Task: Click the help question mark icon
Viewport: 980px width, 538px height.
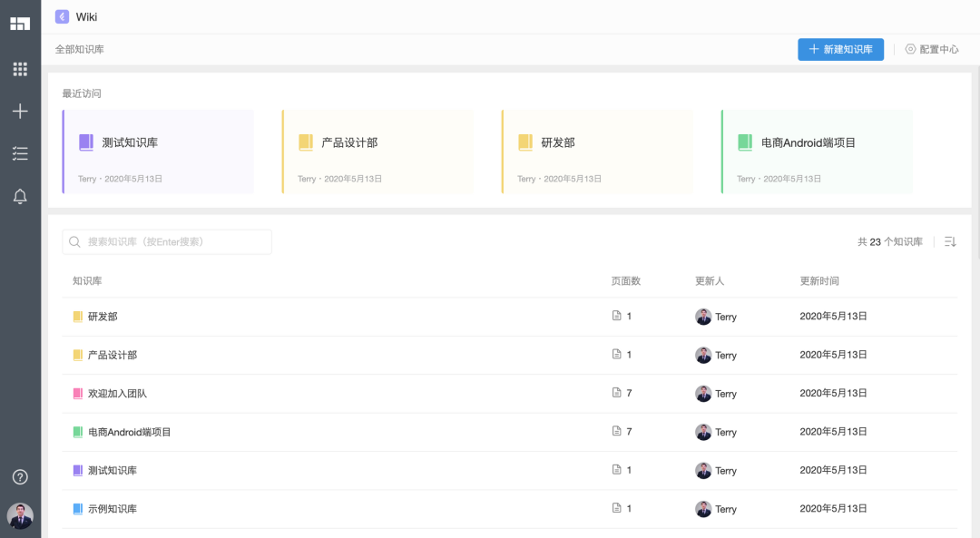Action: pyautogui.click(x=20, y=476)
